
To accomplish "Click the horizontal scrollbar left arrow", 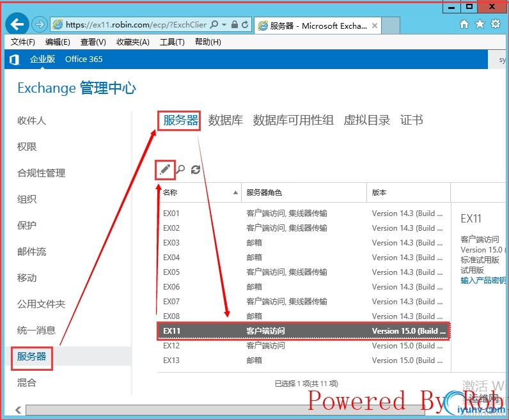I will 19,410.
